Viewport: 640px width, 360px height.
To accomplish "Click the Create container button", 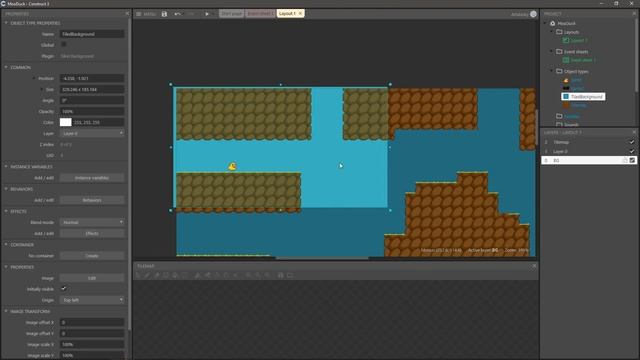I will (92, 256).
